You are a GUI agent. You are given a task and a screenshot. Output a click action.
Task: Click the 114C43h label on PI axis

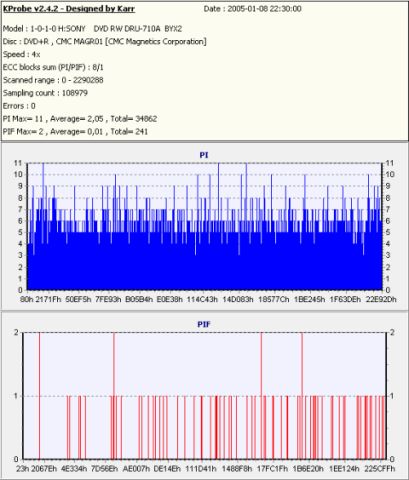202,299
